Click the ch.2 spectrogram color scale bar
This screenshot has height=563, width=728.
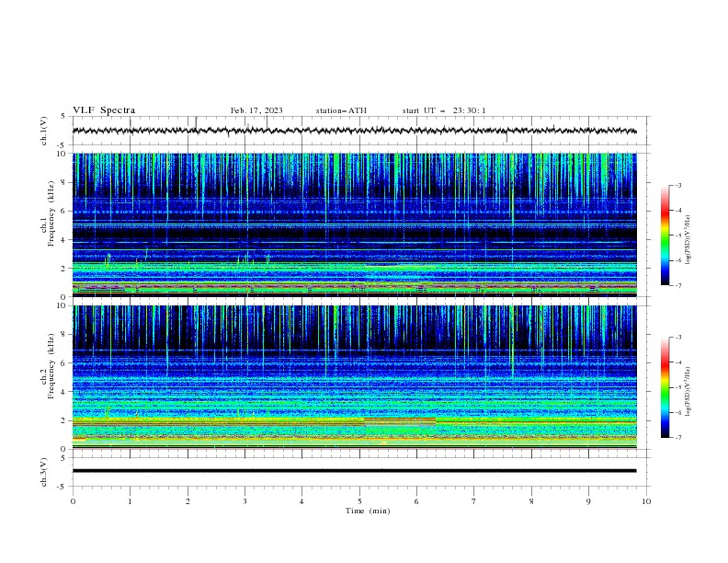point(665,387)
